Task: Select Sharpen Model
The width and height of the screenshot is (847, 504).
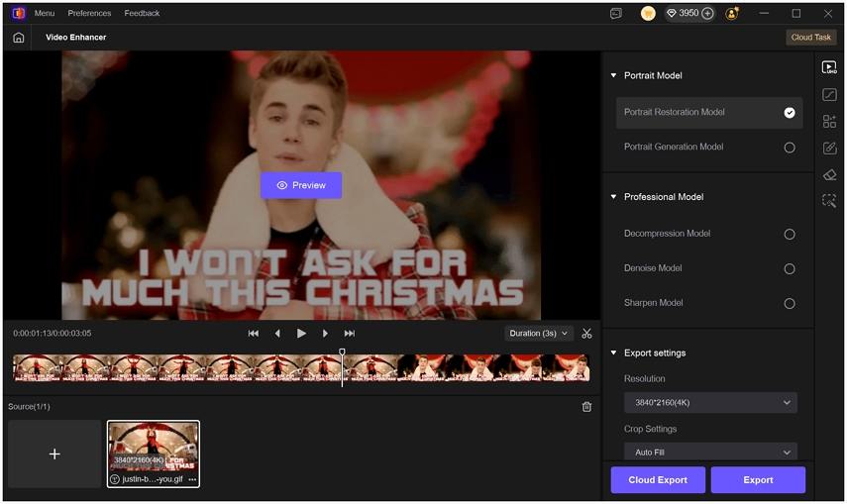Action: click(709, 303)
